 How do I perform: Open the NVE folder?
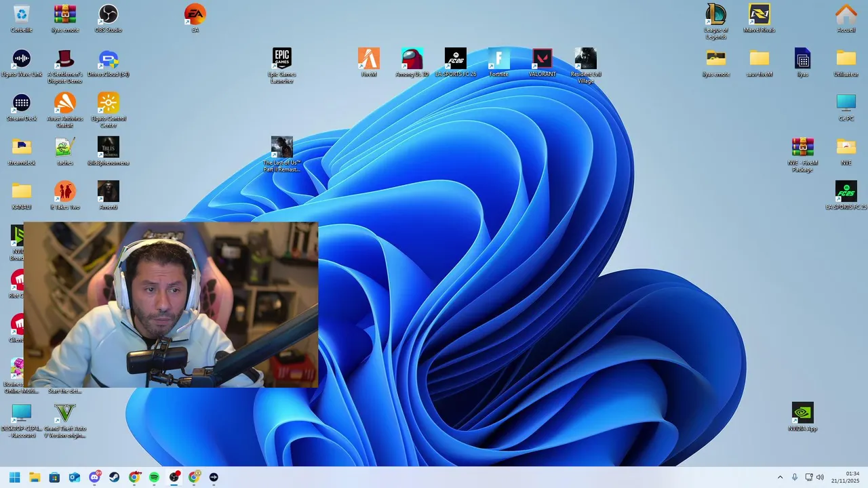846,147
